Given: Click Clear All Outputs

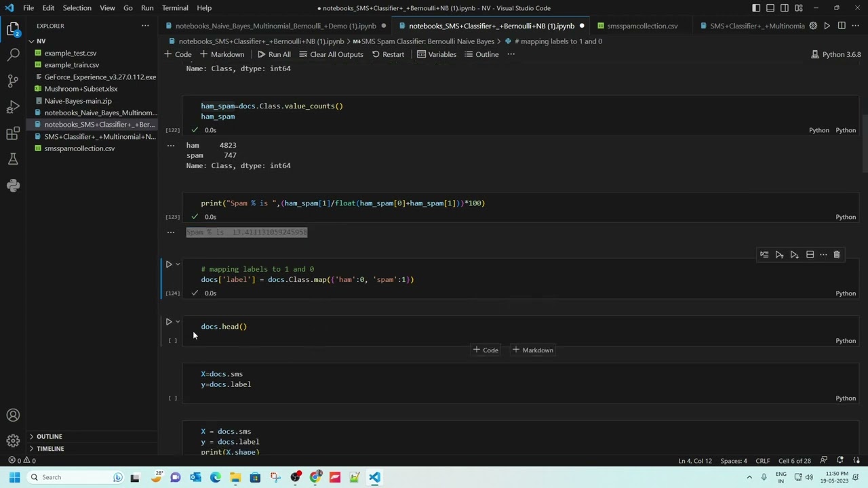Looking at the screenshot, I should pyautogui.click(x=331, y=54).
